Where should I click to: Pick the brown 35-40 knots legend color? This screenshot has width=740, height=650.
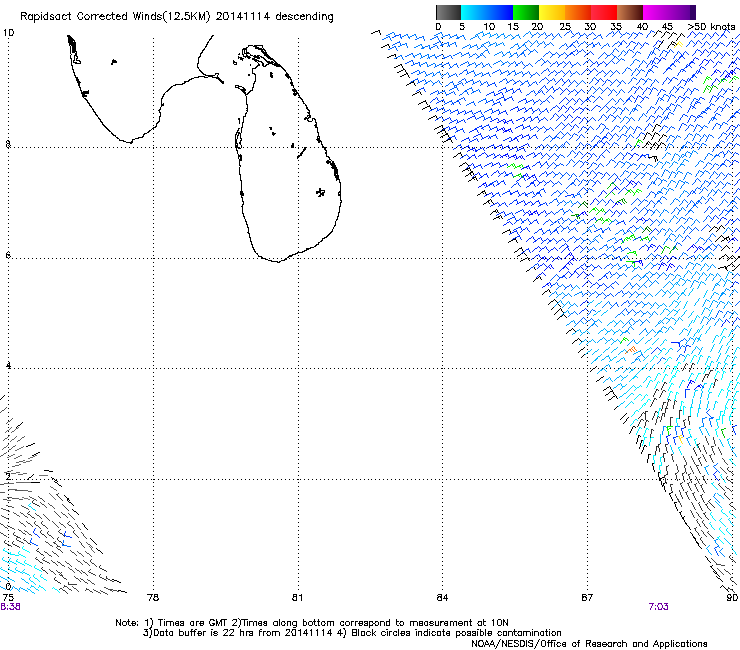click(x=630, y=12)
